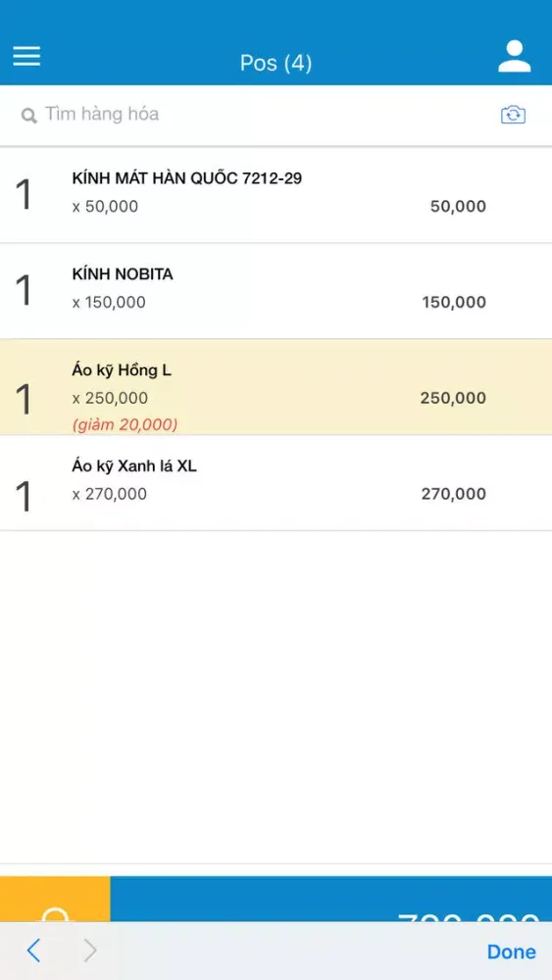The width and height of the screenshot is (552, 980).
Task: Open the user account profile icon
Action: [515, 57]
